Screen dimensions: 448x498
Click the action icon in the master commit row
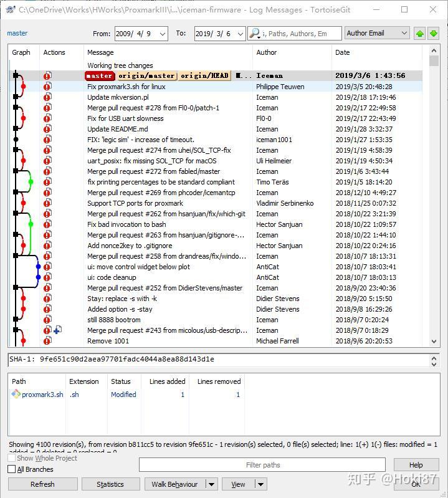(x=47, y=75)
